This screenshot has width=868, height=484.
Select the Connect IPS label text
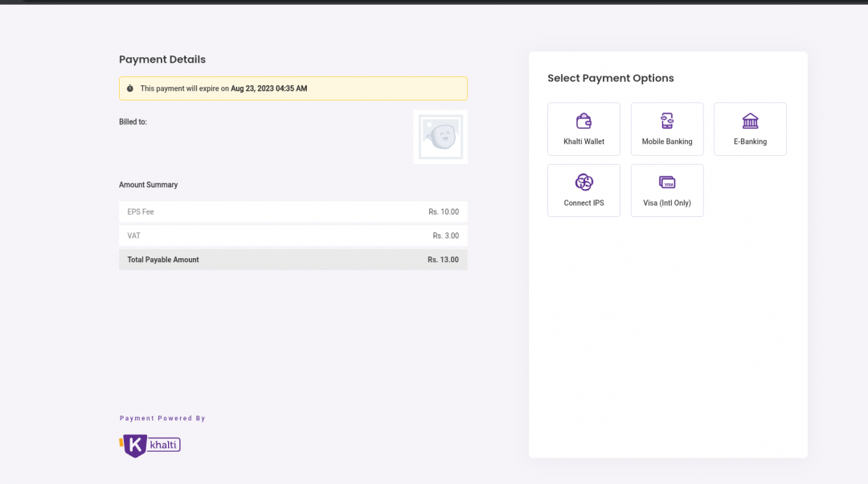click(583, 203)
